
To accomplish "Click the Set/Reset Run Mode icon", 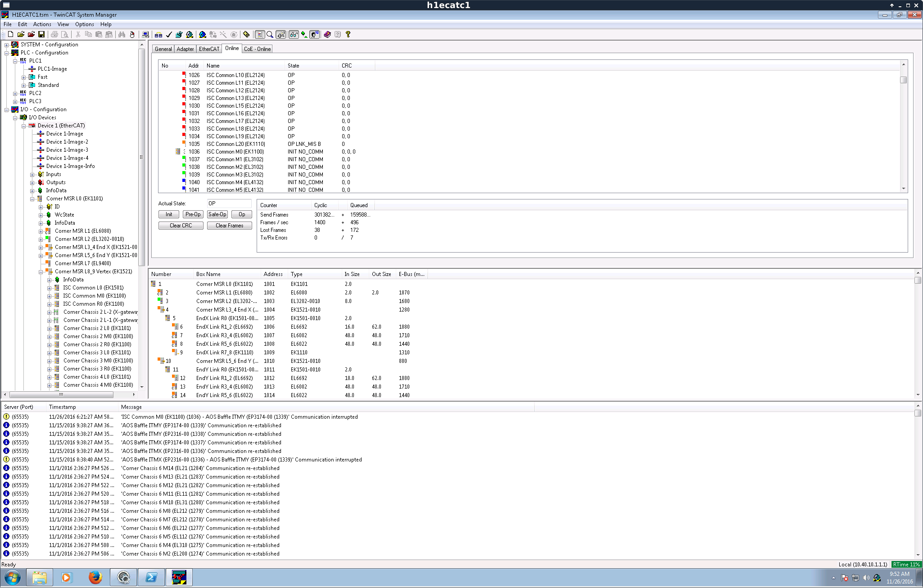I will 190,34.
